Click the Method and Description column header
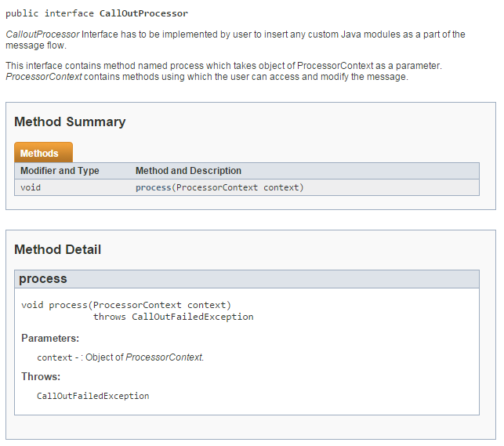 click(188, 171)
